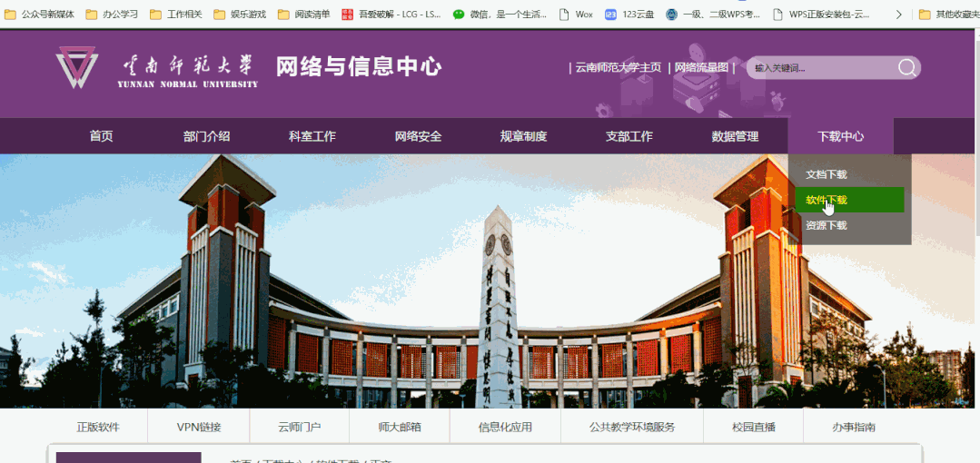
Task: Open the 信息化应用 quick link
Action: coord(505,428)
